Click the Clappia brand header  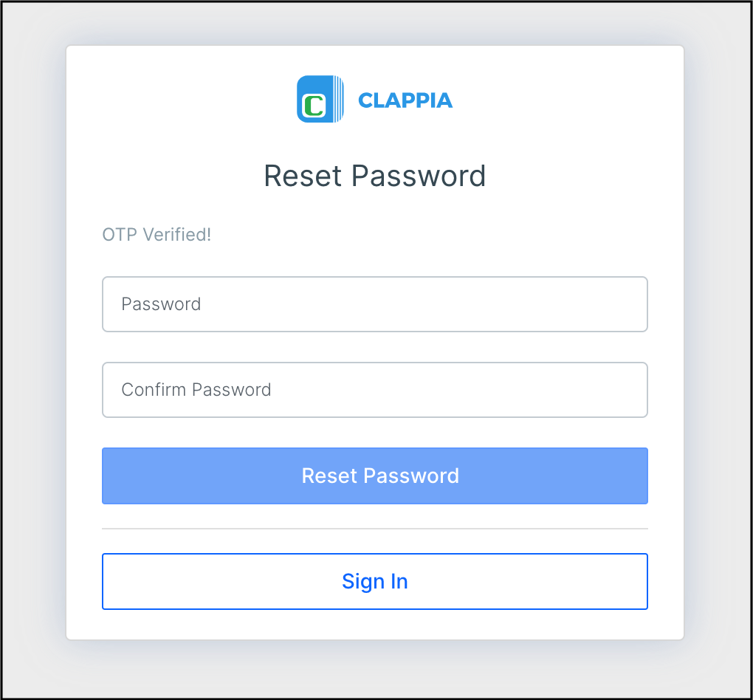point(375,98)
